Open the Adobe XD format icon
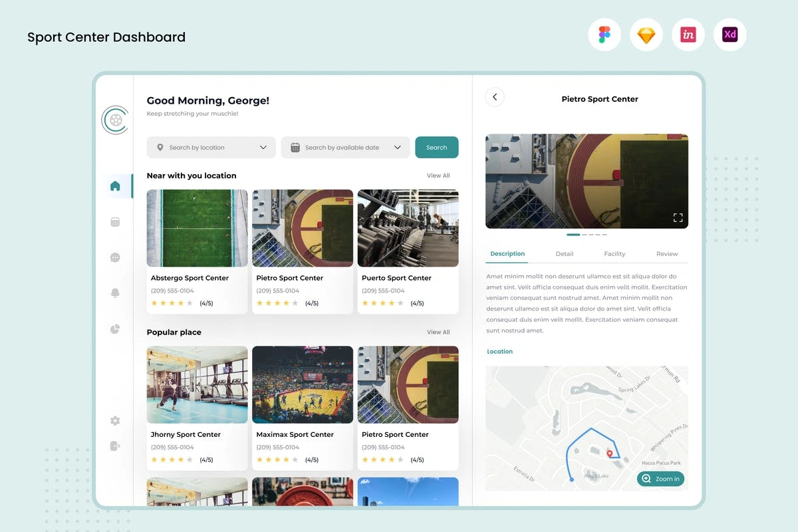798x532 pixels. coord(730,35)
